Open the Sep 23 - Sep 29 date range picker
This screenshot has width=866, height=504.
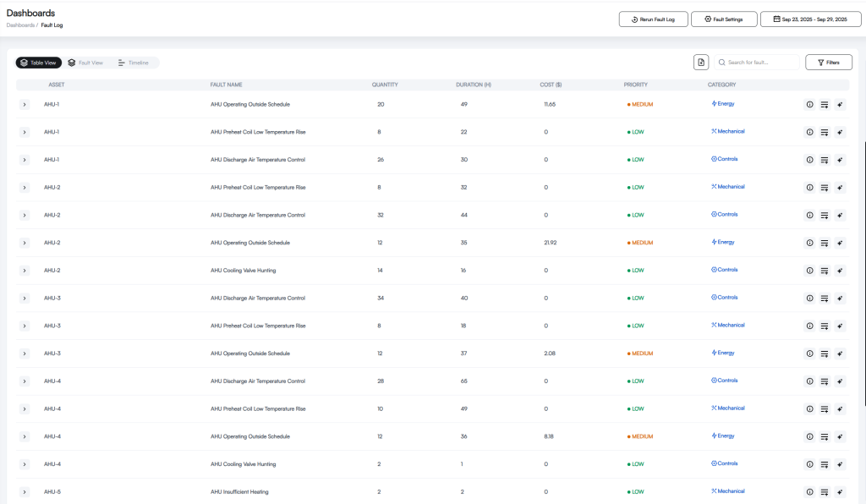tap(810, 19)
